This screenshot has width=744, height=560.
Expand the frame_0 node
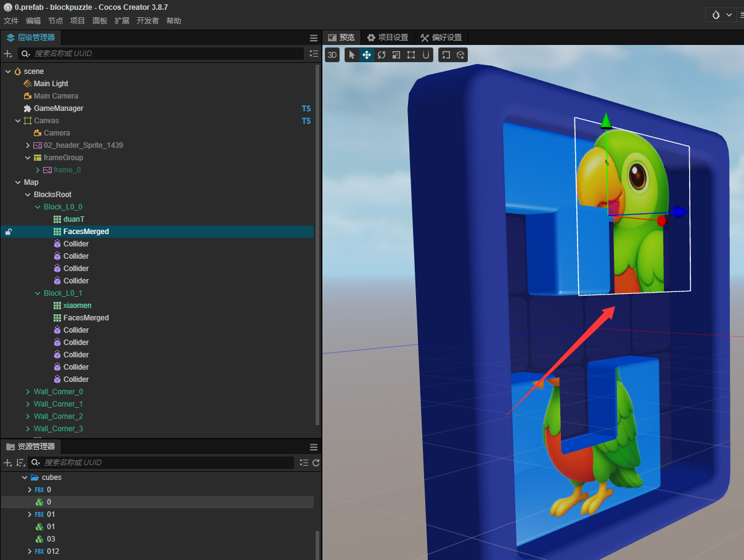coord(38,170)
